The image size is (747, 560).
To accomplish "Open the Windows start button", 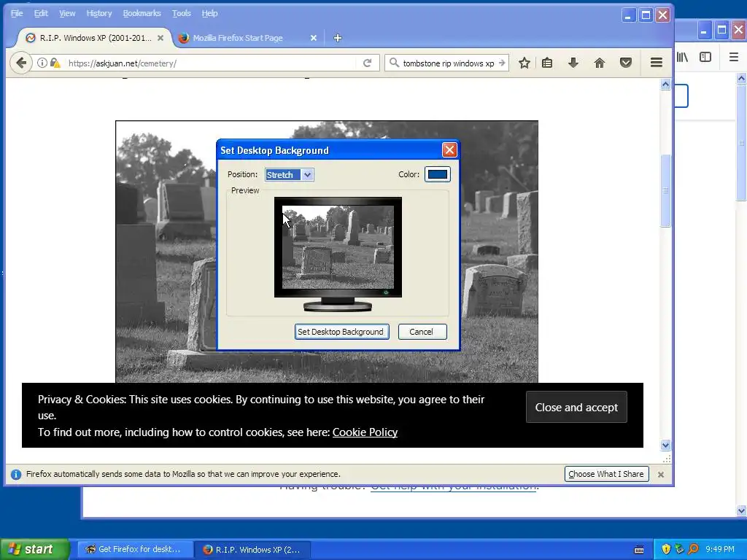I will point(34,549).
